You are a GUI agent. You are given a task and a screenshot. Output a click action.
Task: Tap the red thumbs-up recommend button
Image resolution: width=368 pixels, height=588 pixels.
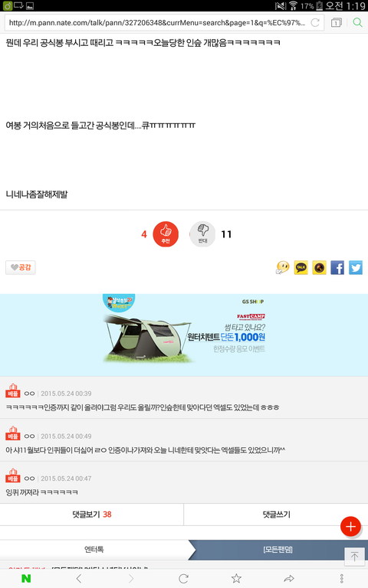tap(166, 234)
